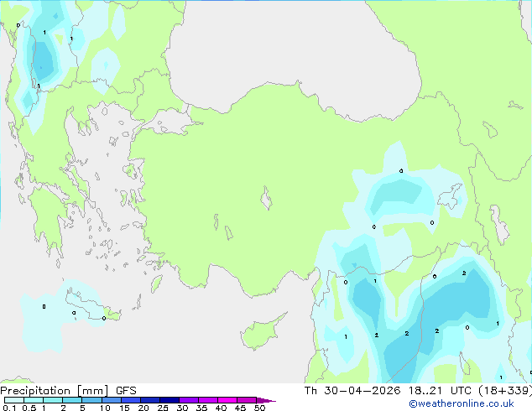The width and height of the screenshot is (532, 411).
Task: Click the 2–5 mm legend swatch
Action: 72,400
